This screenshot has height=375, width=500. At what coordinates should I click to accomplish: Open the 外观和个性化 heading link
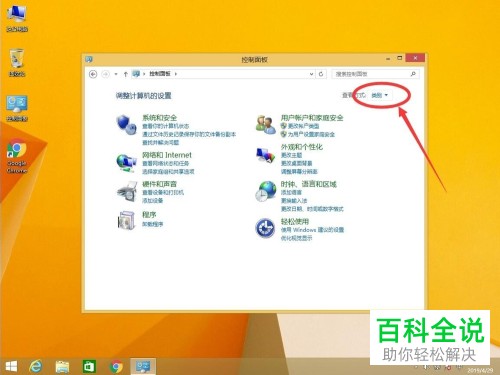[x=302, y=147]
